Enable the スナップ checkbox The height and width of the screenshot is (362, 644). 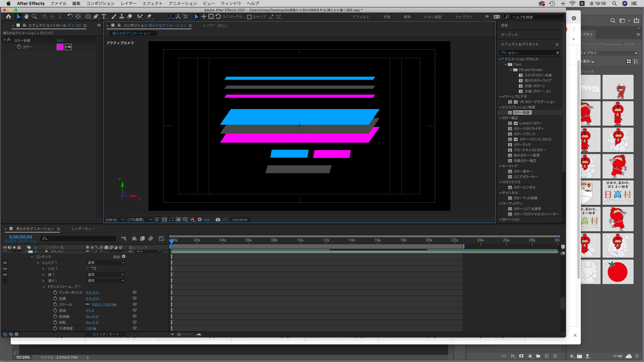[249, 17]
